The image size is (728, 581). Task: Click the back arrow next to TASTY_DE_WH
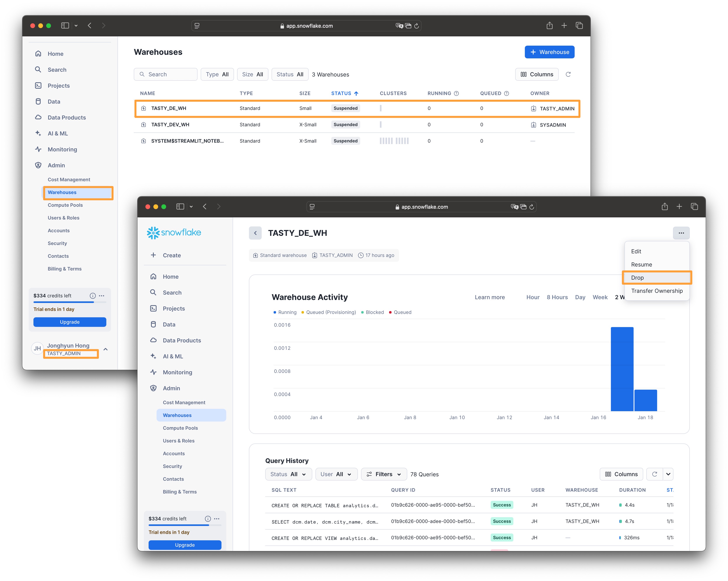click(x=255, y=233)
